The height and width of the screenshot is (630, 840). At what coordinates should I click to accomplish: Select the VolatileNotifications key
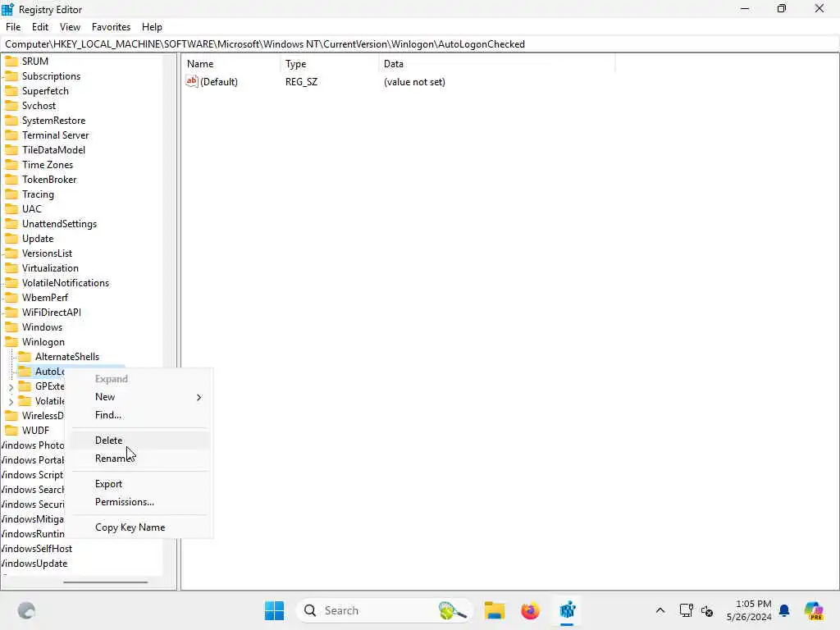pos(66,283)
